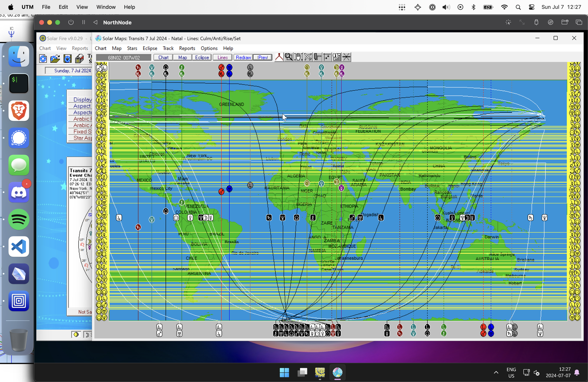Click open chart folder icon in Solar Fire
The height and width of the screenshot is (382, 588).
(x=55, y=59)
